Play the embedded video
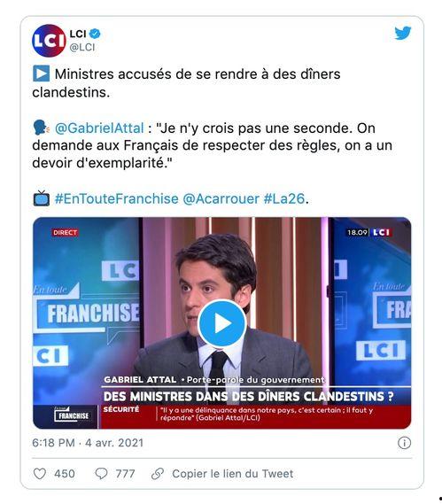Viewport: 442px width, 504px height. 221,323
